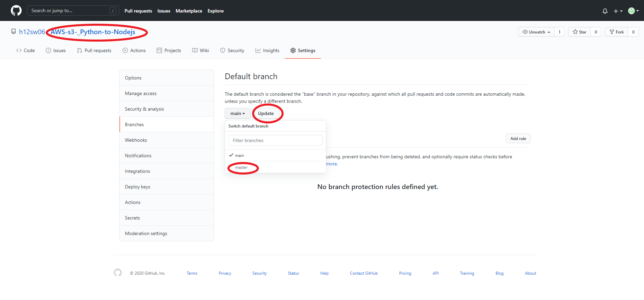Open Security & analysis settings
644x300 pixels.
click(x=166, y=109)
